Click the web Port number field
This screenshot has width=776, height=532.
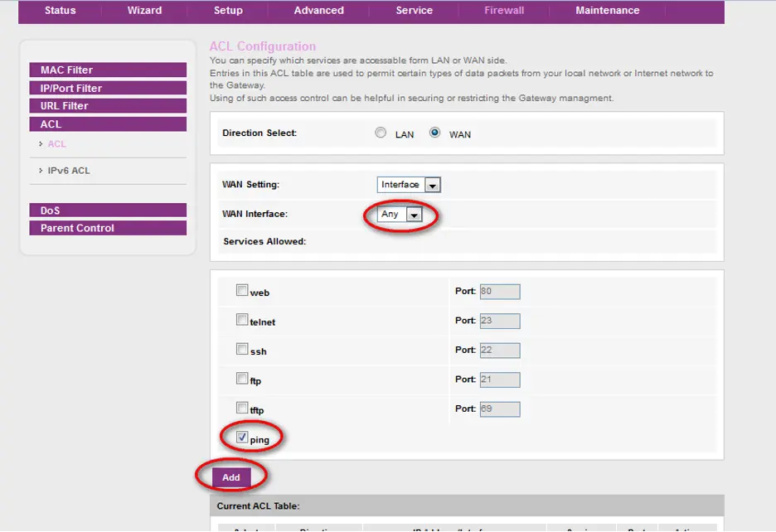(x=499, y=292)
